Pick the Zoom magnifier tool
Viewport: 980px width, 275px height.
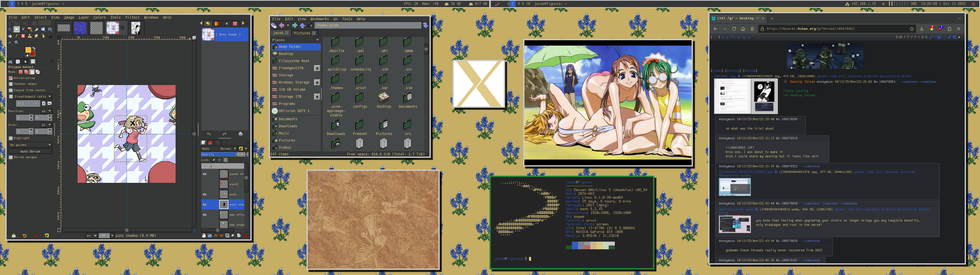pos(16,43)
